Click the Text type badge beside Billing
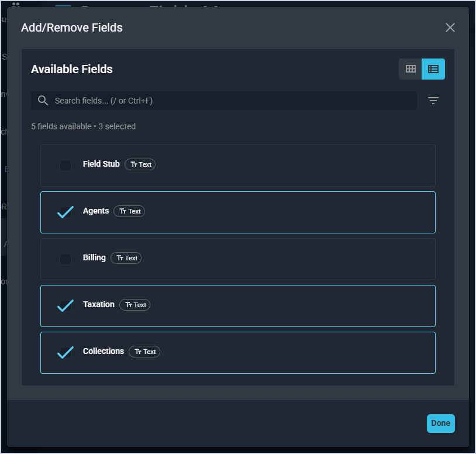476x454 pixels. coord(126,258)
